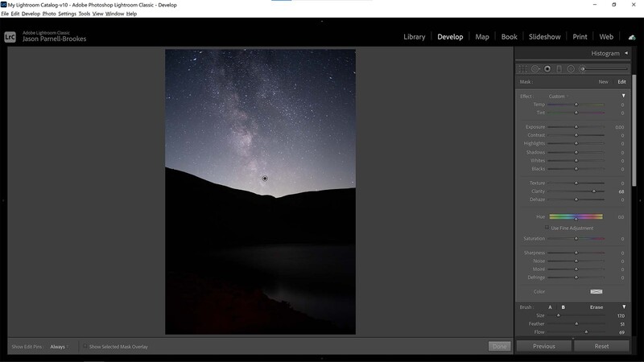Screen dimensions: 644x362
Task: Collapse the Histogram panel with its triangle
Action: point(626,53)
